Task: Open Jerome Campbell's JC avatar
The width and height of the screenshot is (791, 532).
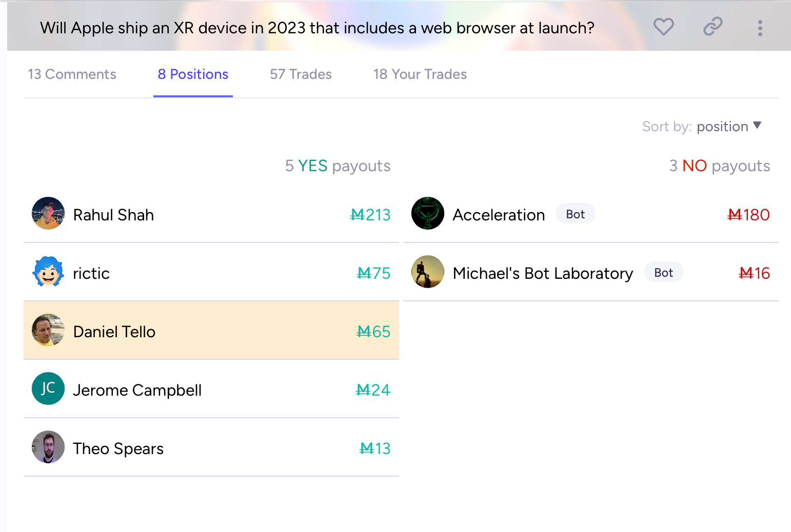Action: pyautogui.click(x=48, y=388)
